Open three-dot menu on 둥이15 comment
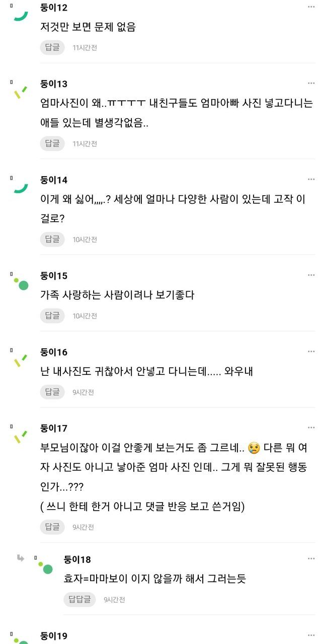 311,275
